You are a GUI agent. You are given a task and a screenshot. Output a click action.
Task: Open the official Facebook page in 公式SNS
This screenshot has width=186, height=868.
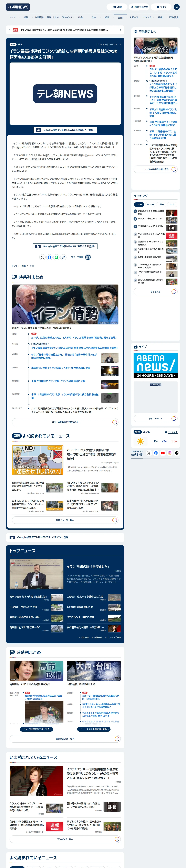coord(156,453)
